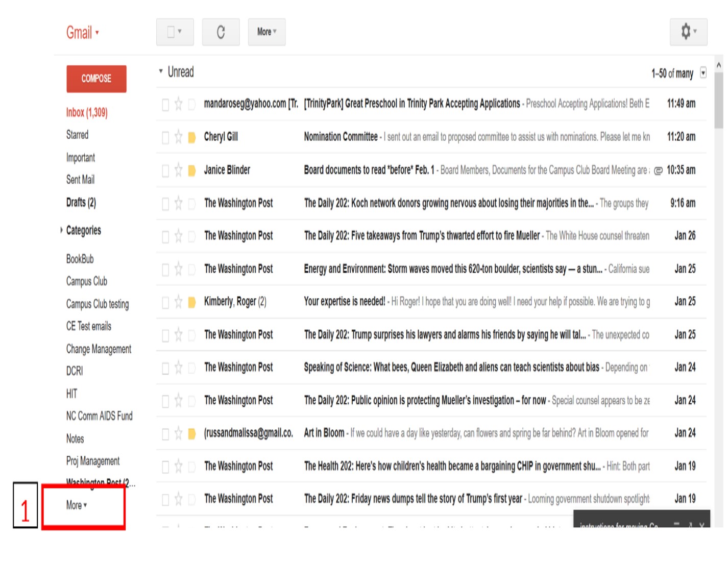Viewport: 728px width, 561px height.
Task: Click the refresh icon button
Action: pos(221,32)
